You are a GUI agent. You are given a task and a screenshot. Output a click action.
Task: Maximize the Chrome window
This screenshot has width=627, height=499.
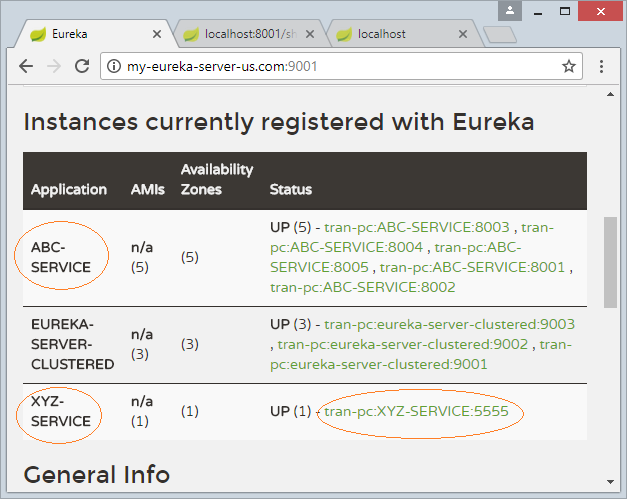pos(565,11)
